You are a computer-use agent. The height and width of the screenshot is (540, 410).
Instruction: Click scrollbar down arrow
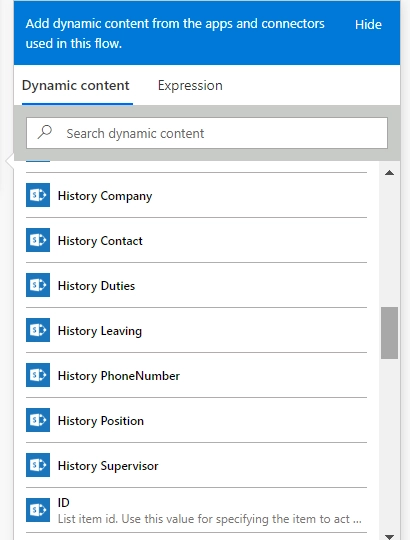(389, 537)
